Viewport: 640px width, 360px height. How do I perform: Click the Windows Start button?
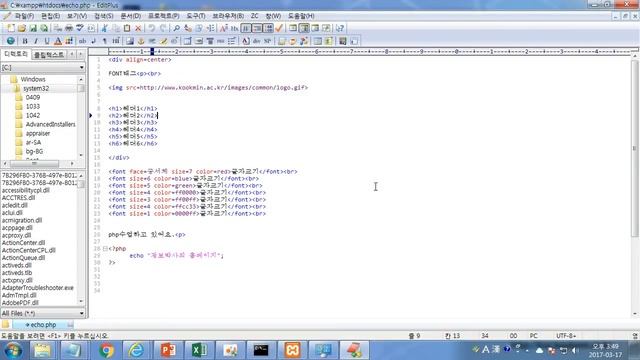(13, 350)
